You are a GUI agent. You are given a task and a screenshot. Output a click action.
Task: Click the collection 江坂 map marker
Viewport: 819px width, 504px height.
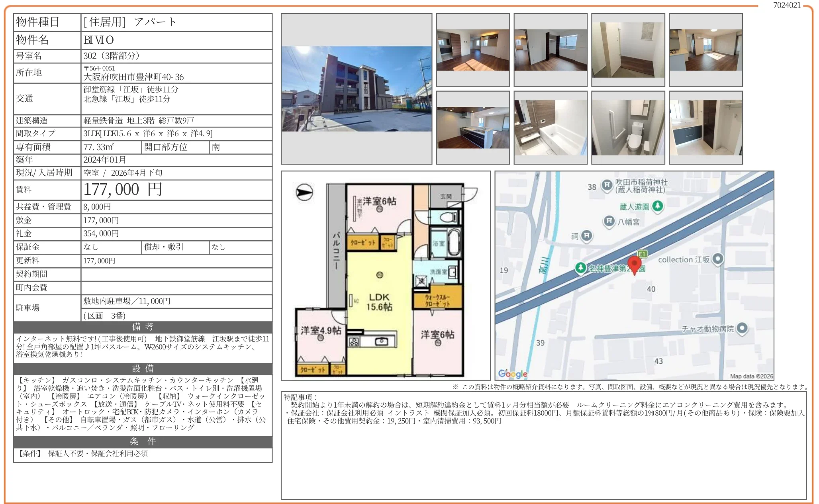[x=717, y=259]
